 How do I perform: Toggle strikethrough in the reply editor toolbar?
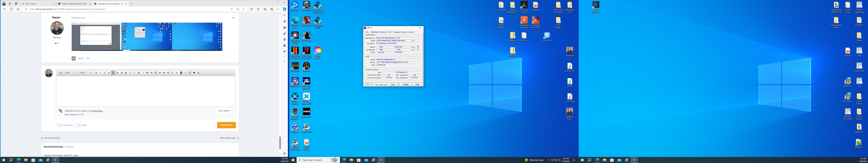pyautogui.click(x=109, y=73)
